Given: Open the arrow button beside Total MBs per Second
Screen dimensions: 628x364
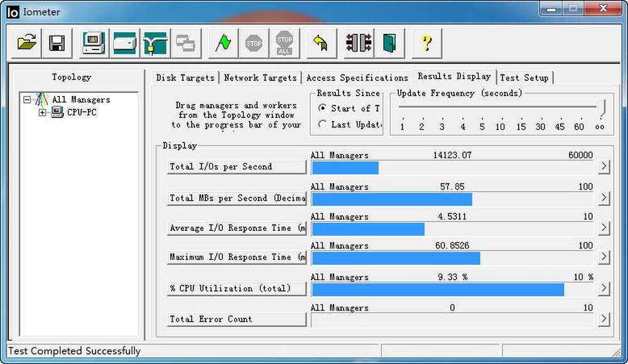Looking at the screenshot, I should [604, 198].
